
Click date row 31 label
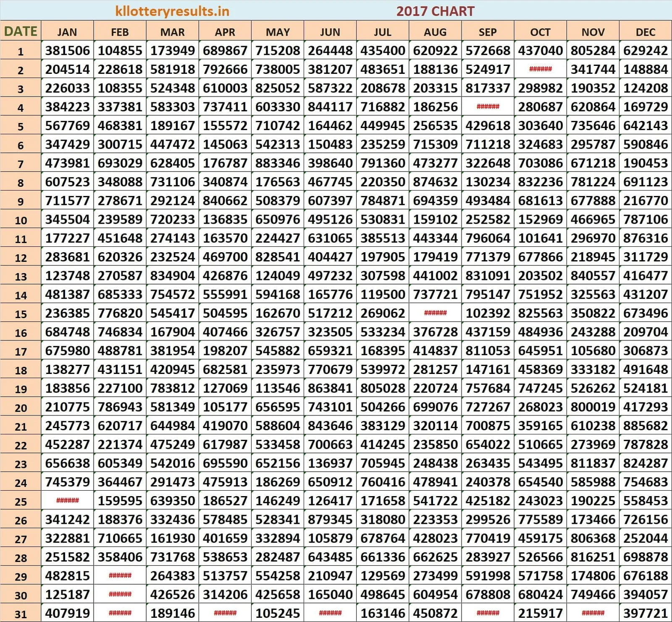[21, 614]
